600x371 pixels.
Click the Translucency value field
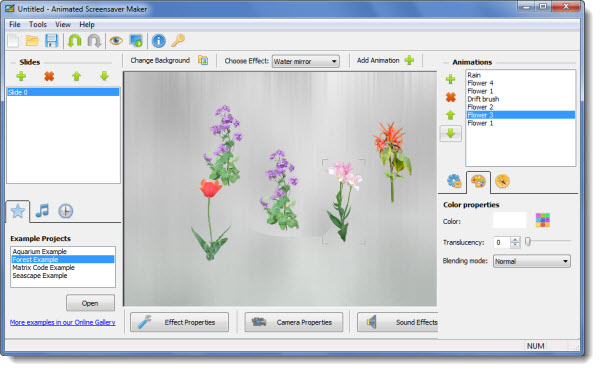tap(502, 242)
